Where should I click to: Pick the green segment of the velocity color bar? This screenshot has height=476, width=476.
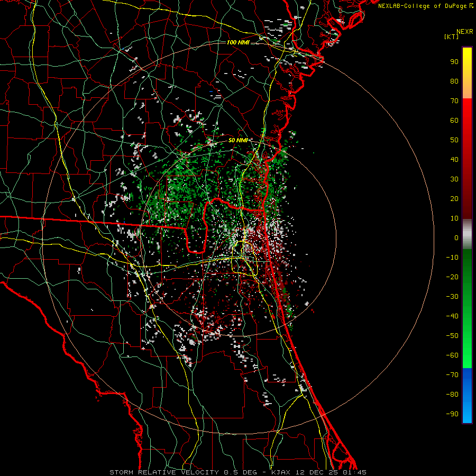point(467,309)
